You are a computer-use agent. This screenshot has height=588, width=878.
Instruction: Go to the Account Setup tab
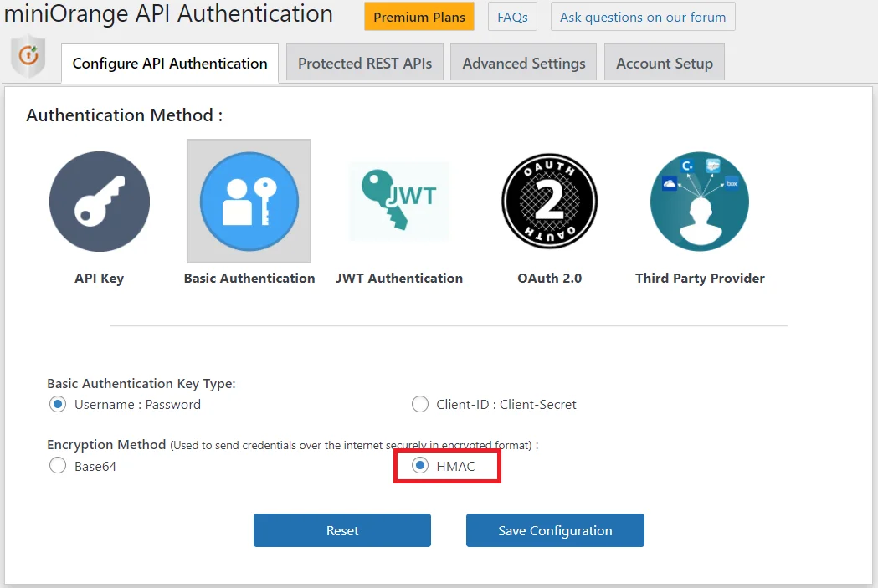[x=665, y=64]
